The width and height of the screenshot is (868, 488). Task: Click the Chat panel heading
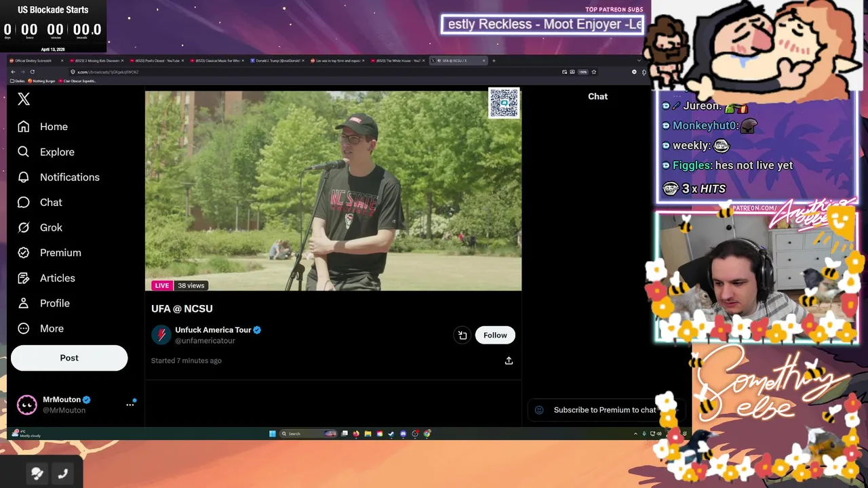[597, 96]
